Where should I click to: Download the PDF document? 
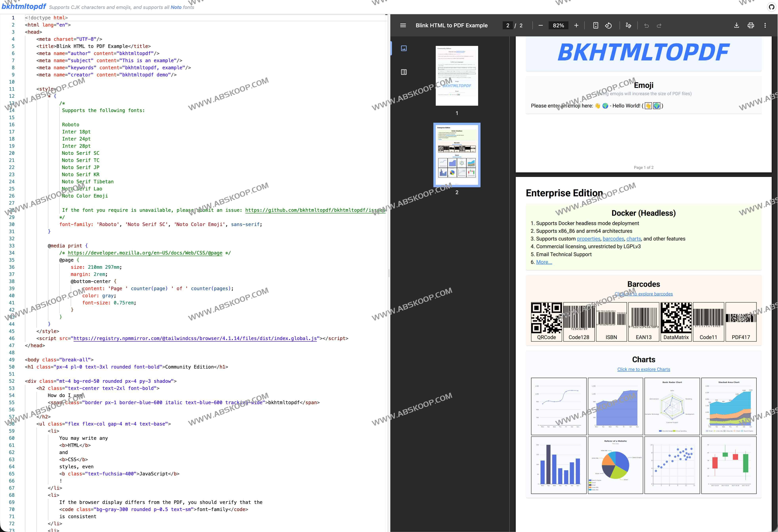(736, 25)
